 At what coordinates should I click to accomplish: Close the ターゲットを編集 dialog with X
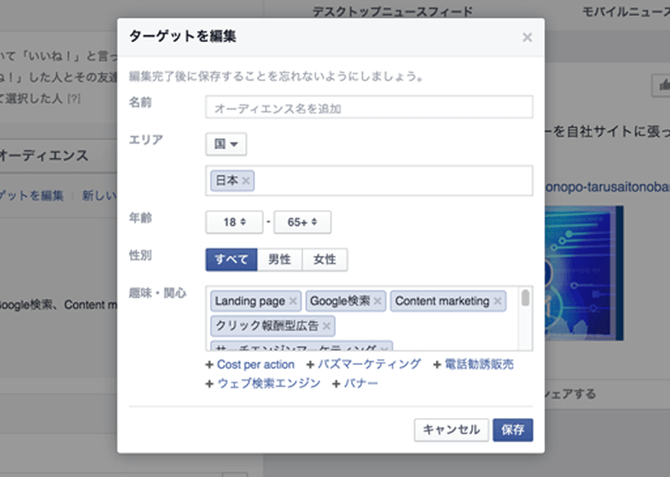(x=527, y=38)
